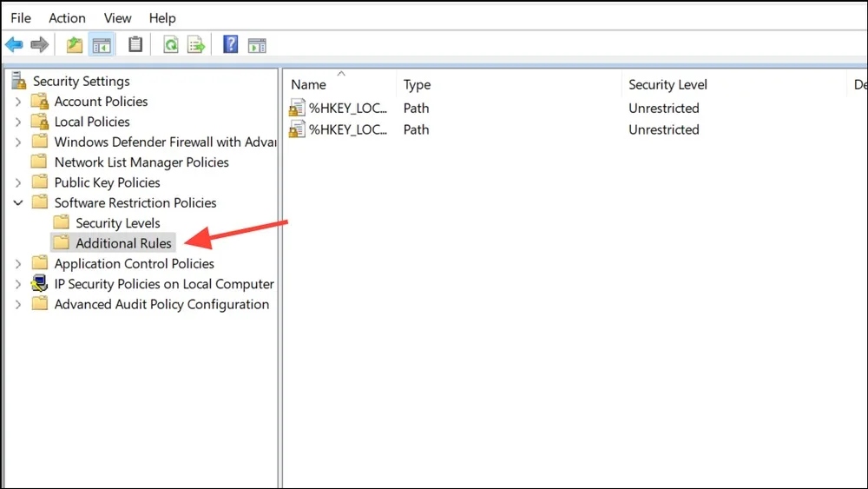Open the Action menu
This screenshot has height=489, width=868.
67,18
